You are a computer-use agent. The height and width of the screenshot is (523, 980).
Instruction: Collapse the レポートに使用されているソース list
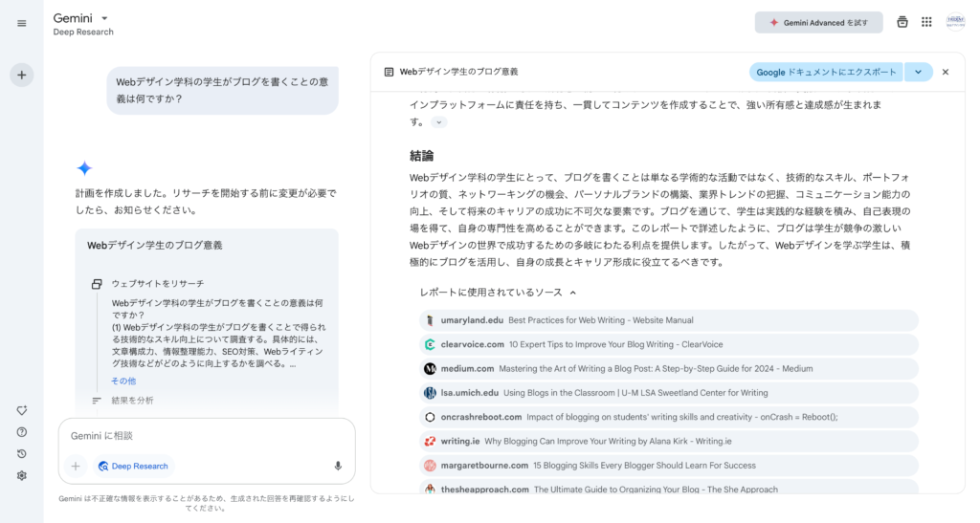[x=498, y=293]
